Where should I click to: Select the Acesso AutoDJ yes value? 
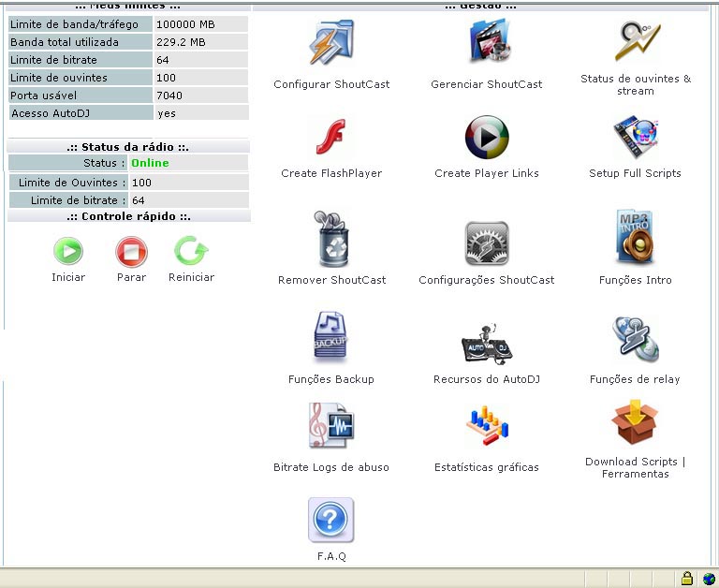point(167,113)
